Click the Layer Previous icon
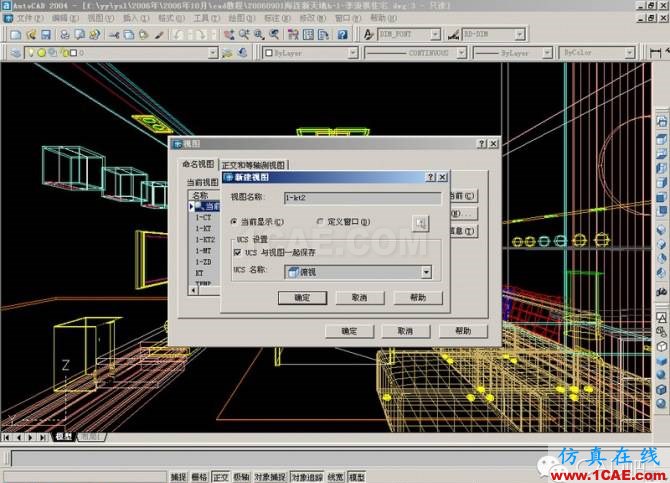Image resolution: width=670 pixels, height=483 pixels. (242, 53)
